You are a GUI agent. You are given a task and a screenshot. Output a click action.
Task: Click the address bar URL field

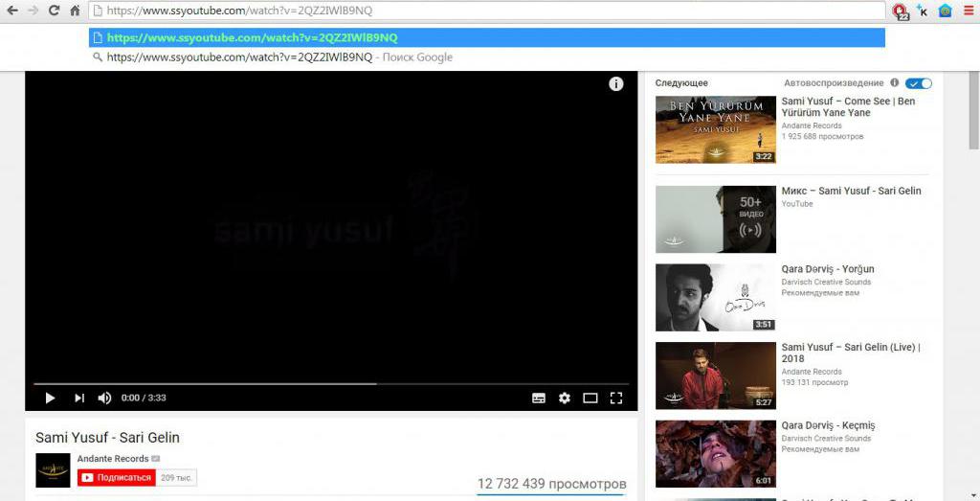[487, 11]
